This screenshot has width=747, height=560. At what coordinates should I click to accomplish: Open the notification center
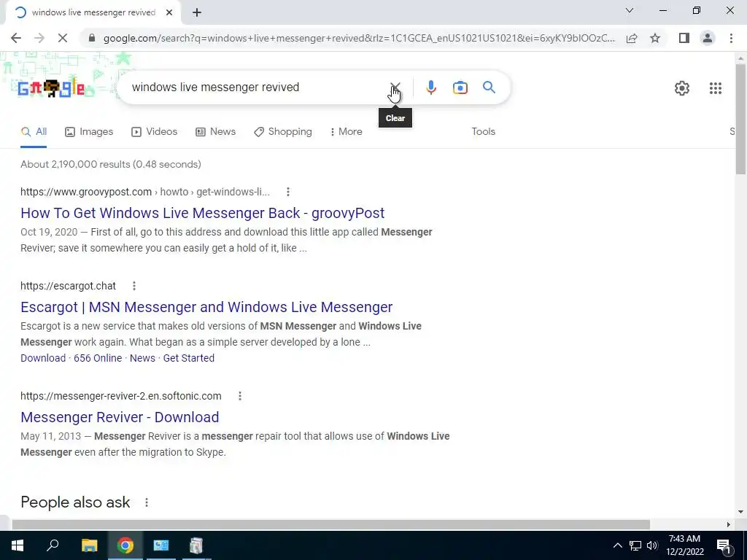point(723,545)
